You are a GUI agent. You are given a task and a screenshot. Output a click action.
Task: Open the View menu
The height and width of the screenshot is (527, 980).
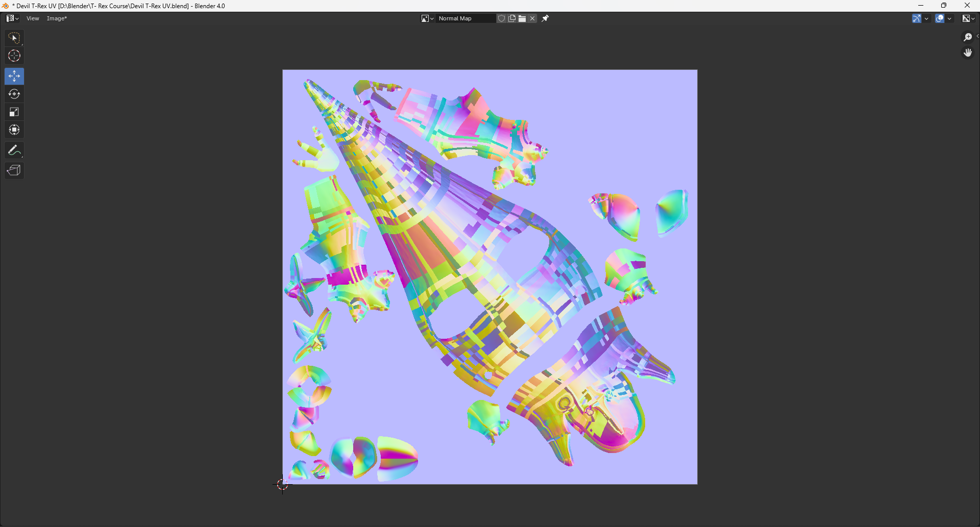[x=33, y=18]
